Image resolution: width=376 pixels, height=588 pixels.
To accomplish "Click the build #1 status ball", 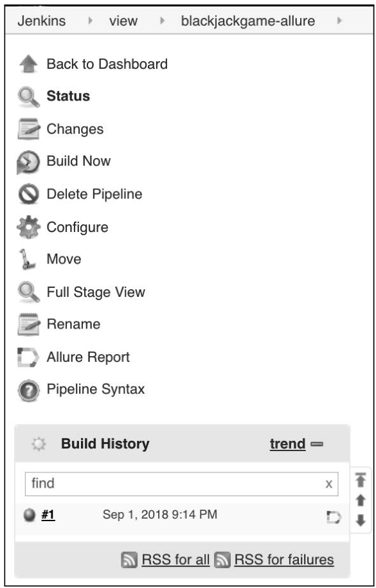I will 30,515.
